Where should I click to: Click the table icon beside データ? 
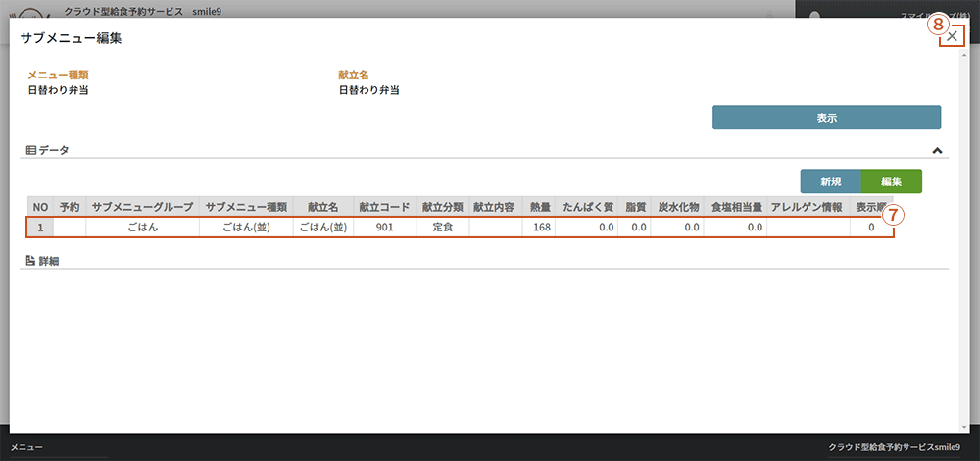pos(30,151)
